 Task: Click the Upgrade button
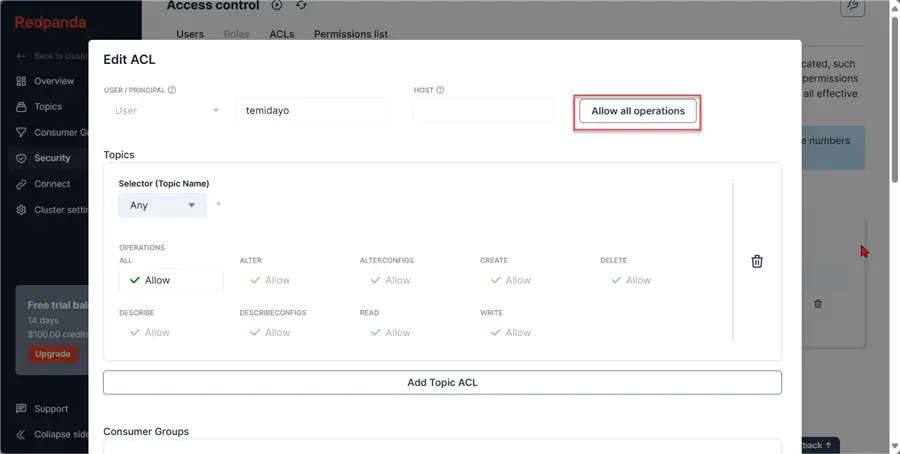[53, 354]
